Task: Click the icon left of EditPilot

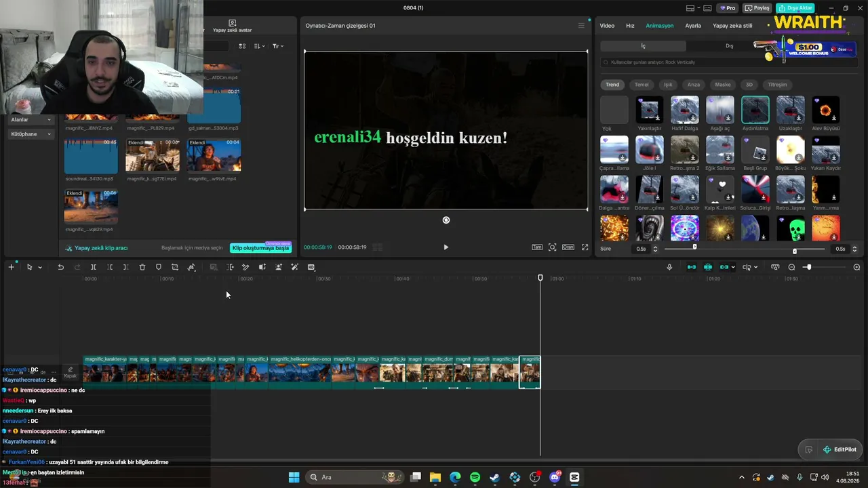Action: [x=808, y=449]
